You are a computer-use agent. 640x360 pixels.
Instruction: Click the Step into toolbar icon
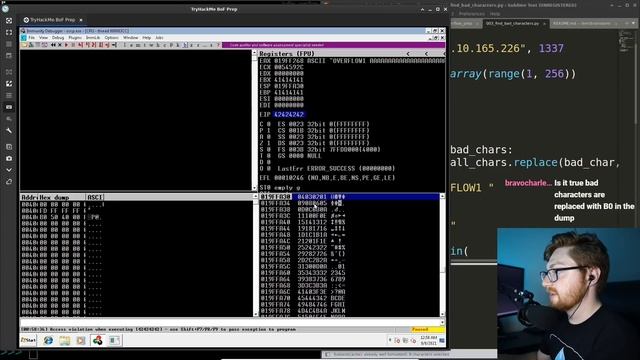point(80,45)
